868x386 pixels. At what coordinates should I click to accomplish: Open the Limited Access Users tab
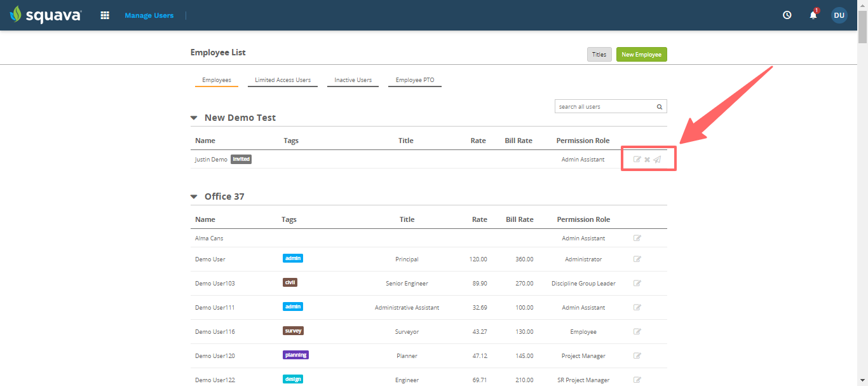tap(283, 80)
